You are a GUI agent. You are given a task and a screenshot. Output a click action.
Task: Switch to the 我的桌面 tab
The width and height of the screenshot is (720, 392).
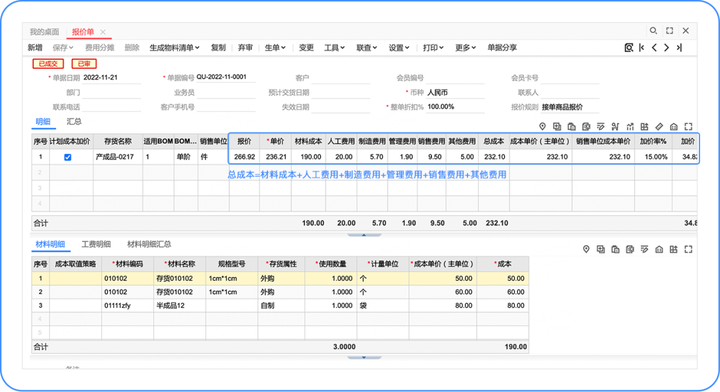[45, 32]
